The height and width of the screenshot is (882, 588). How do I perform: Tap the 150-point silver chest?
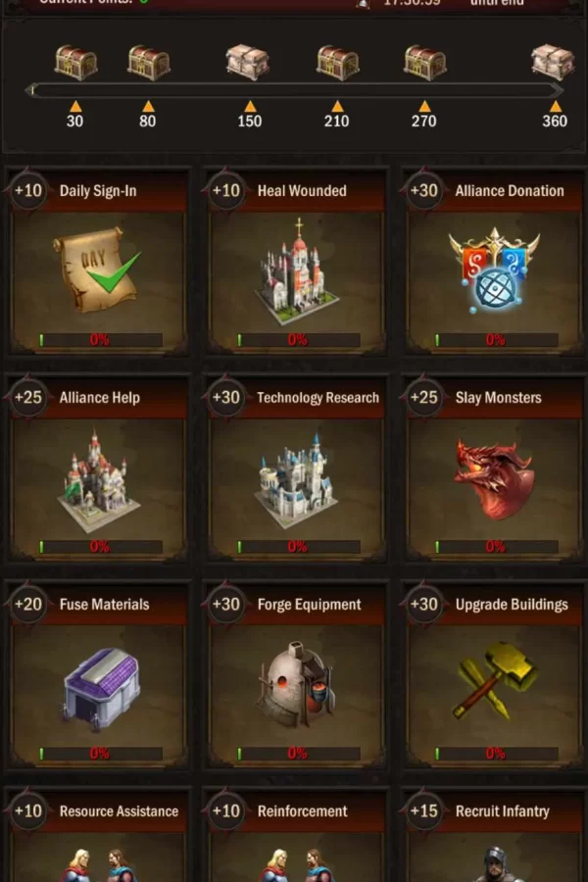(248, 62)
